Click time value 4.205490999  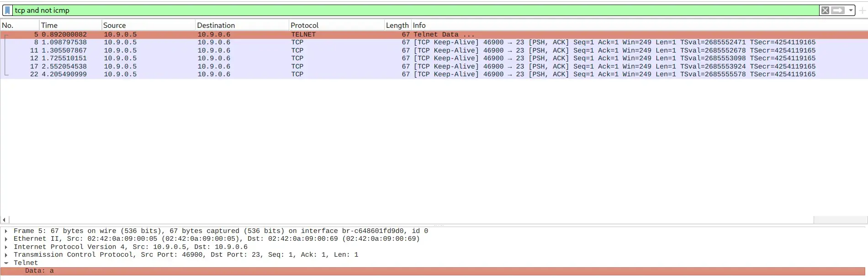64,74
